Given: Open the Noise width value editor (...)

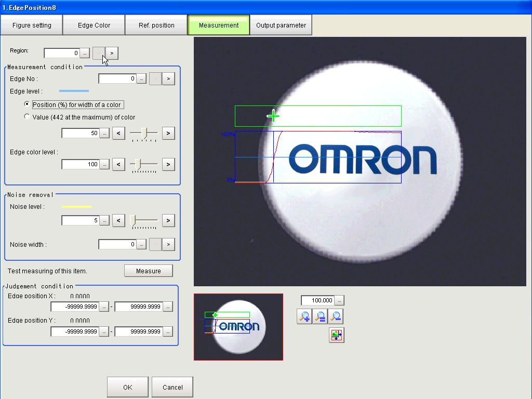Looking at the screenshot, I should 141,244.
